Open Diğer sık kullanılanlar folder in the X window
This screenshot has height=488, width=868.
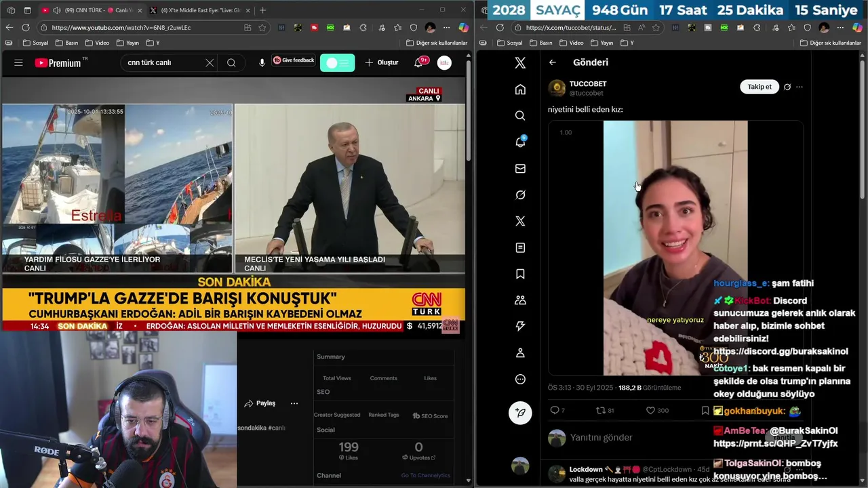point(831,43)
